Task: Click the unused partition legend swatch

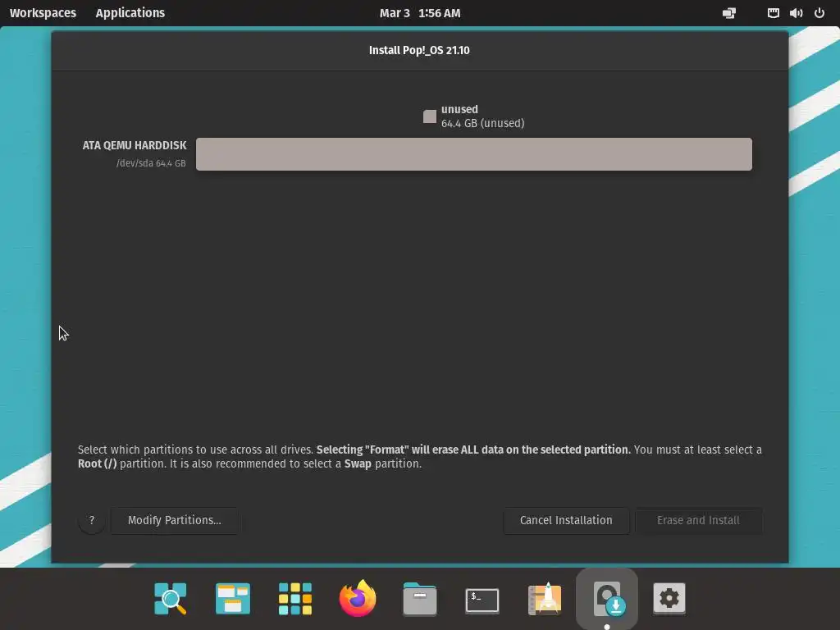Action: point(430,116)
